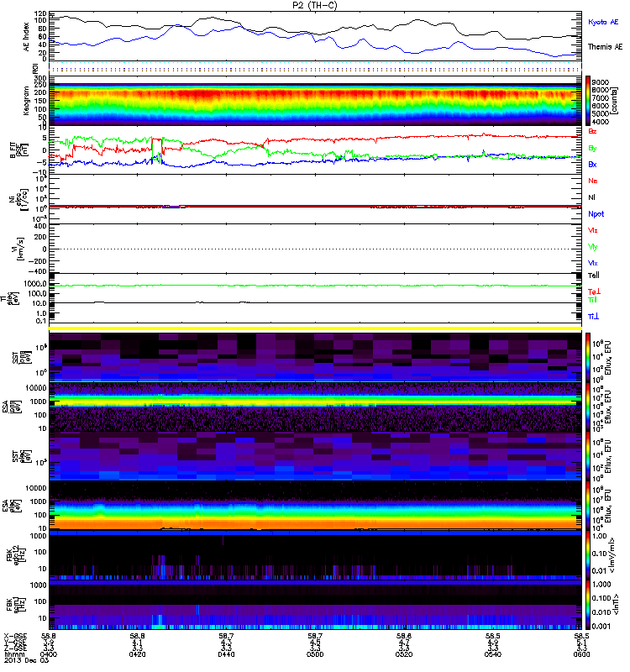This screenshot has height=672, width=630.
Task: Click the Keogram counts colorbar
Action: (588, 101)
